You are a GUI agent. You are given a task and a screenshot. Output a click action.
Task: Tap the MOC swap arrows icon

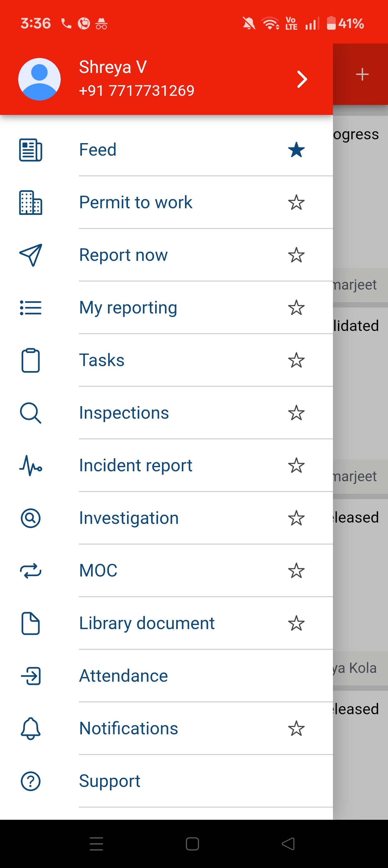tap(30, 571)
